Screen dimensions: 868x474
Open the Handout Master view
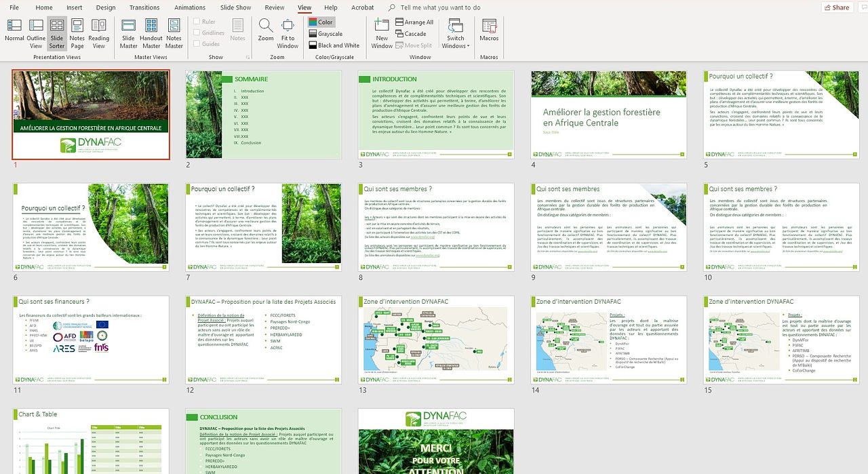[x=151, y=33]
